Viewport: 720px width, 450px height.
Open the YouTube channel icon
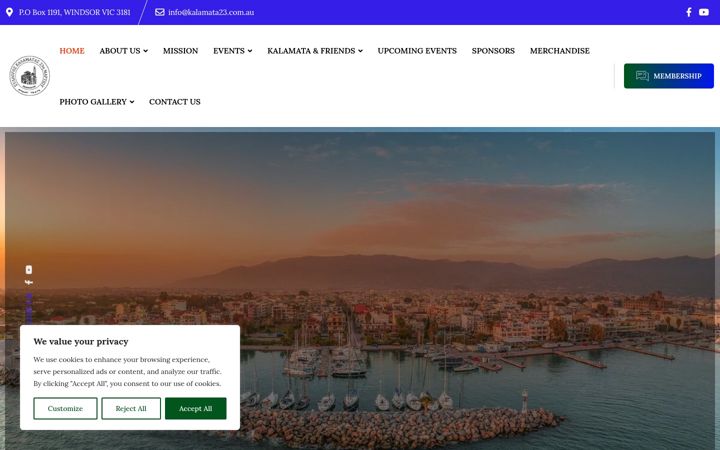click(703, 12)
